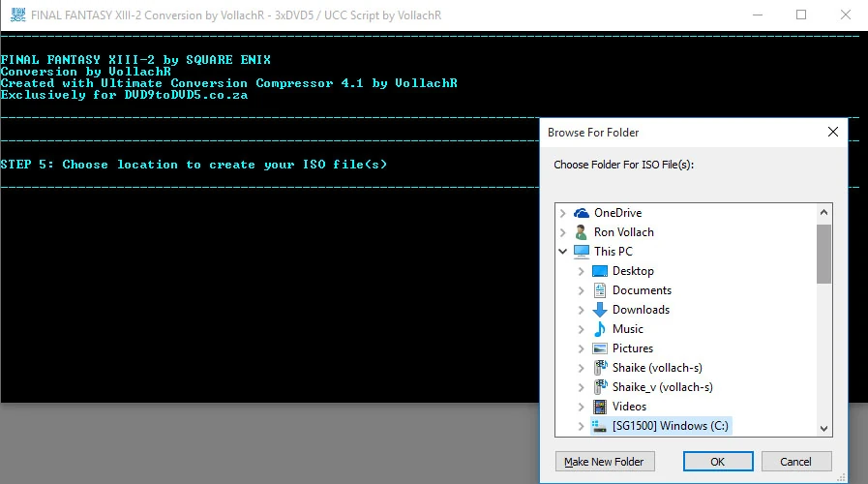
Task: Select the Desktop label
Action: pos(633,271)
